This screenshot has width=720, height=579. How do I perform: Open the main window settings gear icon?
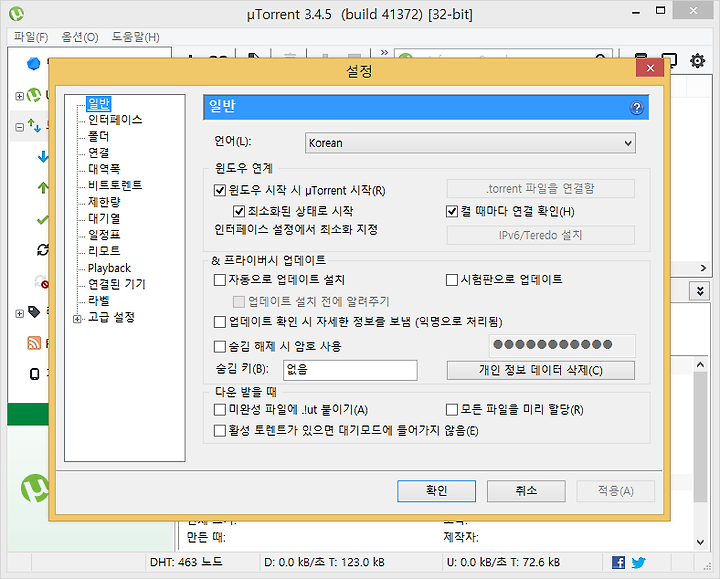(x=697, y=60)
